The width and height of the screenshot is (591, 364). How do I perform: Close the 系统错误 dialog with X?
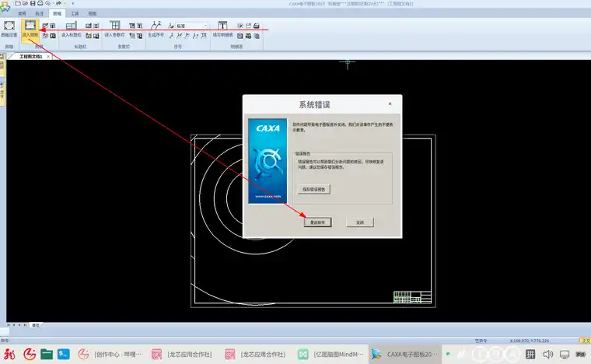coord(390,103)
